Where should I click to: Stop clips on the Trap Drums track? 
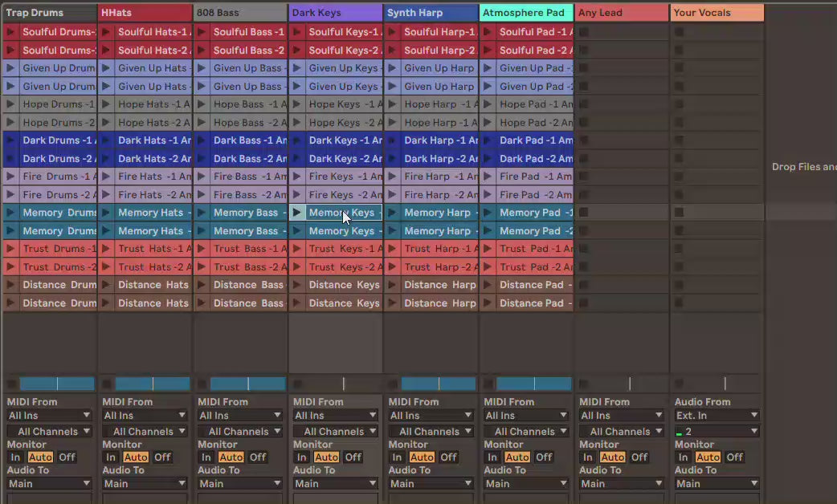(x=11, y=384)
